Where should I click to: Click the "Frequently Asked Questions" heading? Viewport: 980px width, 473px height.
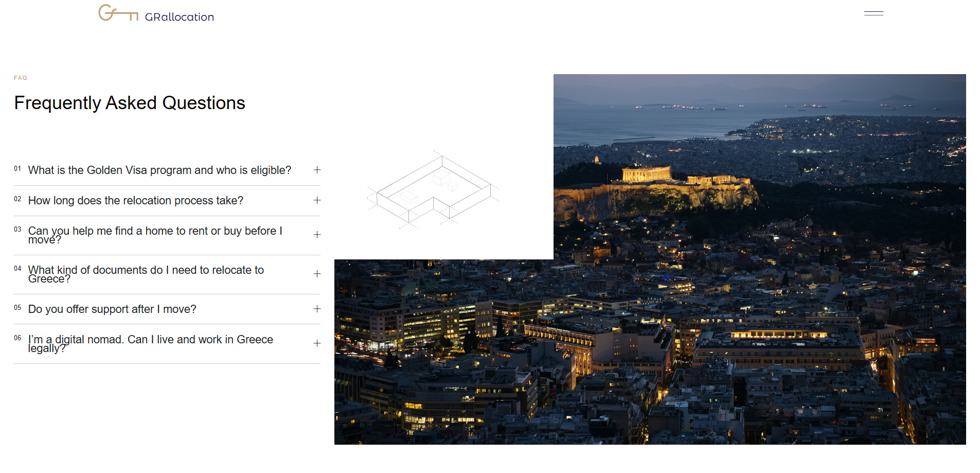(130, 103)
